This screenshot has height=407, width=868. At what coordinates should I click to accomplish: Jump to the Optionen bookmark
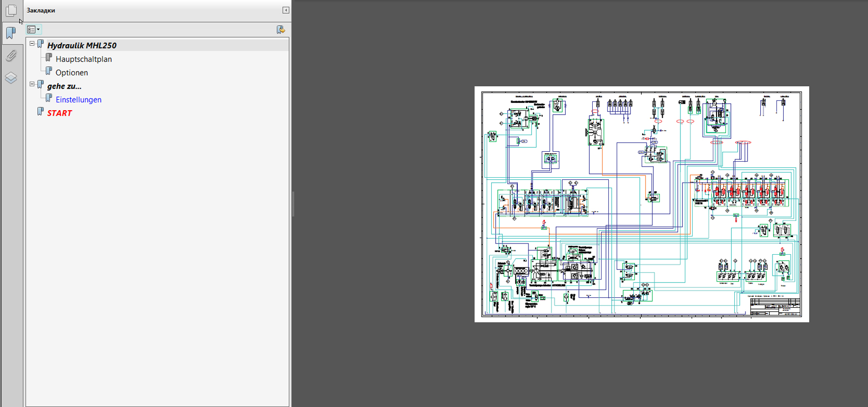72,72
